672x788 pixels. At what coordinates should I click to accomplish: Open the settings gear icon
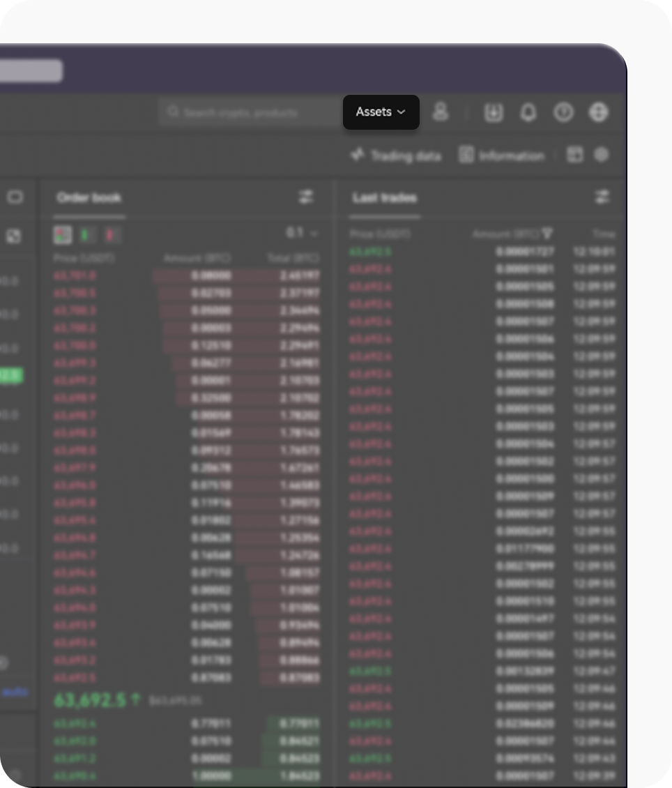tap(601, 155)
